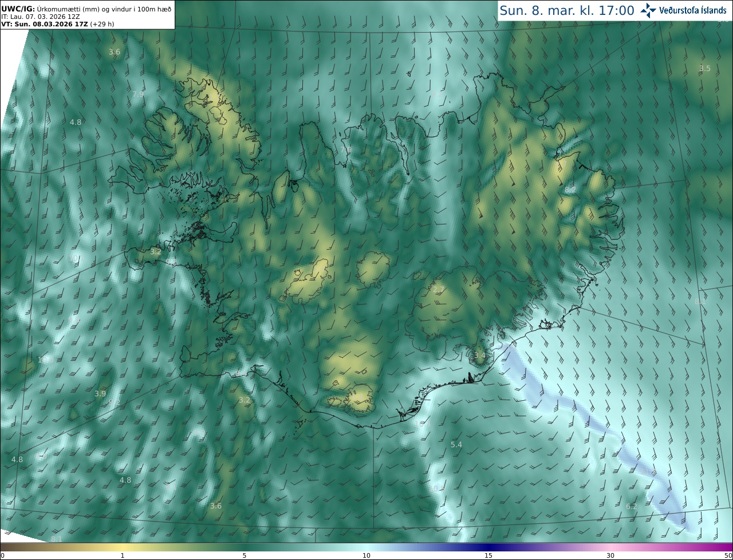The image size is (733, 560).
Task: Click the 'UWC/IG: Úrkomumætti (mm)' title line
Action: click(x=86, y=10)
